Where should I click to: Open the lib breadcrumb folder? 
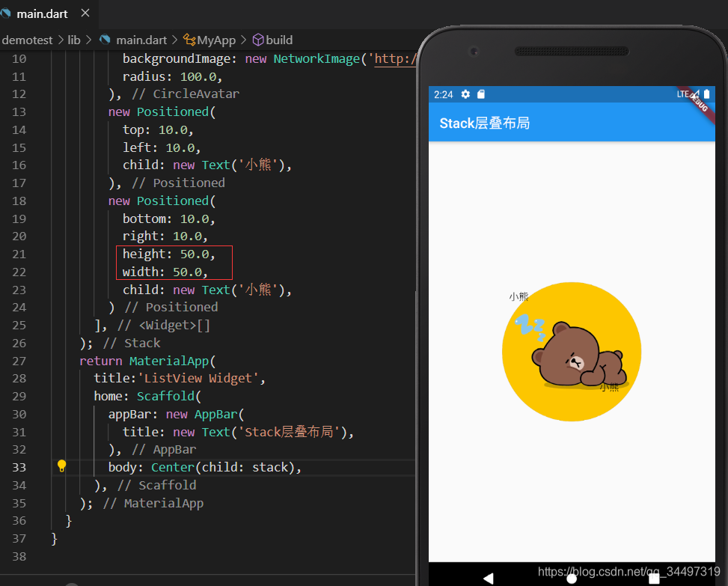(74, 40)
